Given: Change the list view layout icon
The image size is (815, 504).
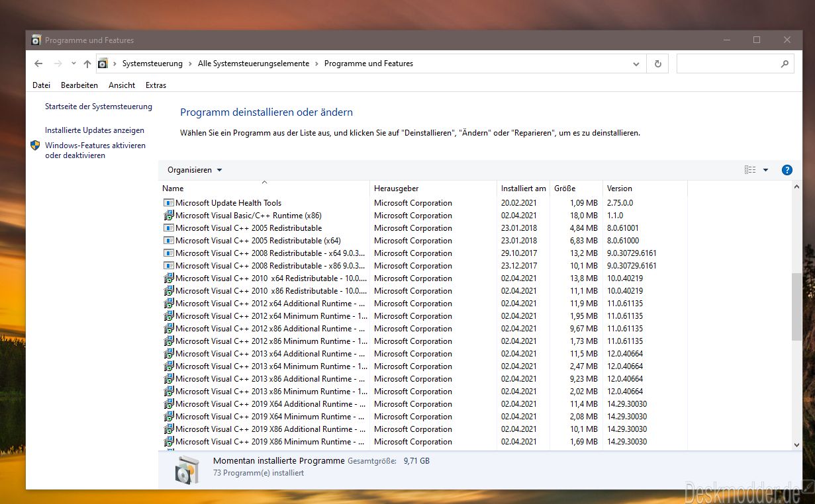Looking at the screenshot, I should 750,170.
